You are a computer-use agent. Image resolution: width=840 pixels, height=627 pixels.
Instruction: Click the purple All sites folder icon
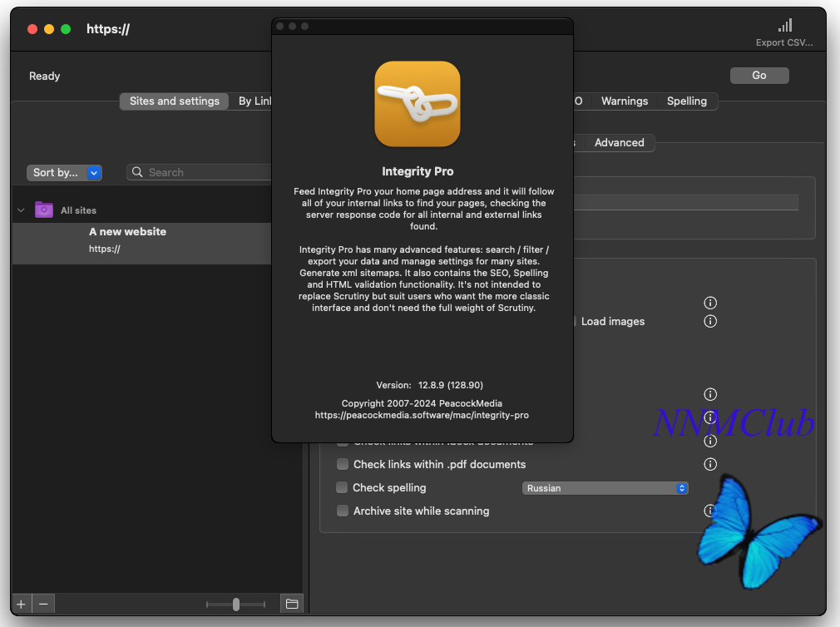point(44,210)
